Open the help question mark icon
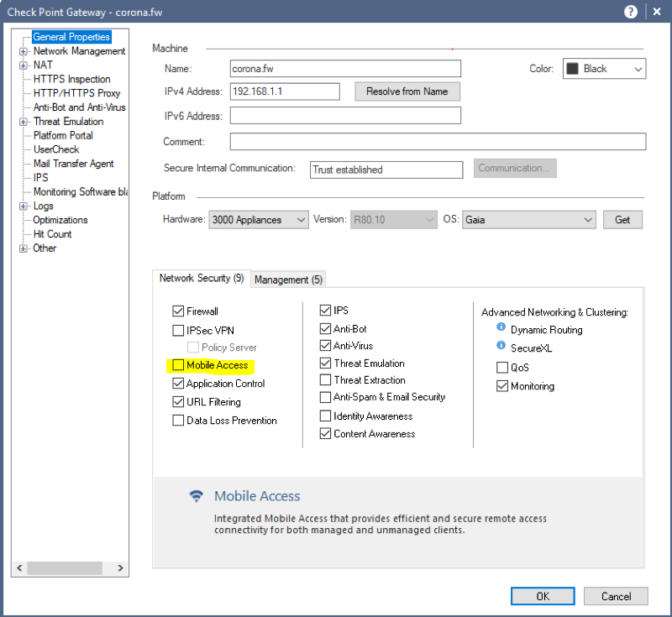 point(631,12)
